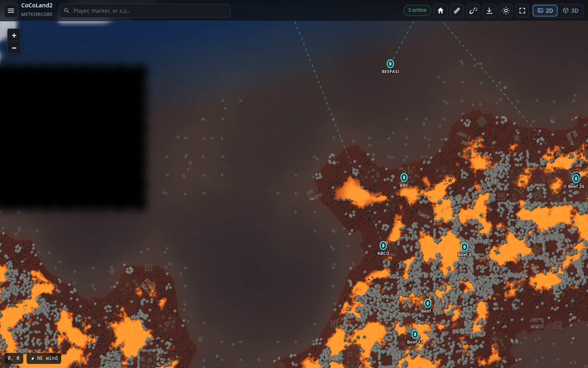Switch to 3D map view
588x368 pixels.
point(570,11)
